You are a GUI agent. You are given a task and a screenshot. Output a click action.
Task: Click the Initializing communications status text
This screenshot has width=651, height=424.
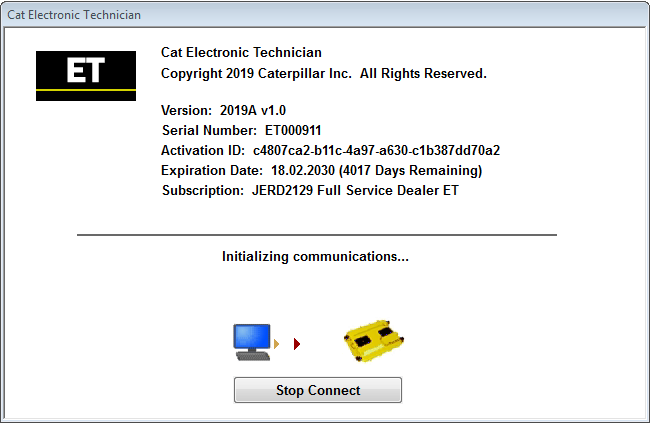click(x=316, y=257)
